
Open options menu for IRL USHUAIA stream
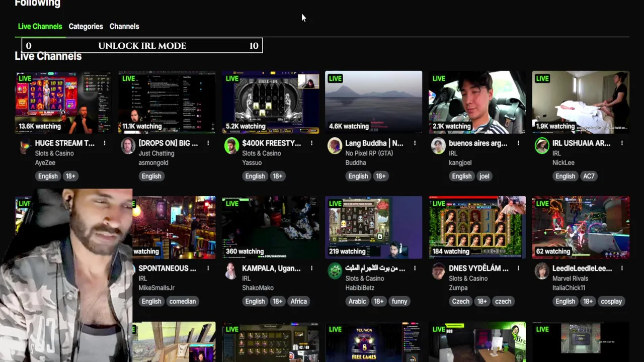tap(622, 143)
